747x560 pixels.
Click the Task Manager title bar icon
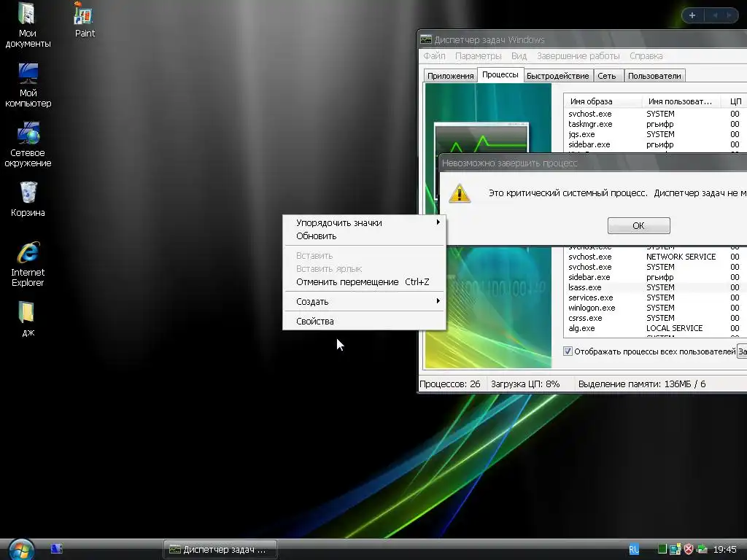pos(426,39)
